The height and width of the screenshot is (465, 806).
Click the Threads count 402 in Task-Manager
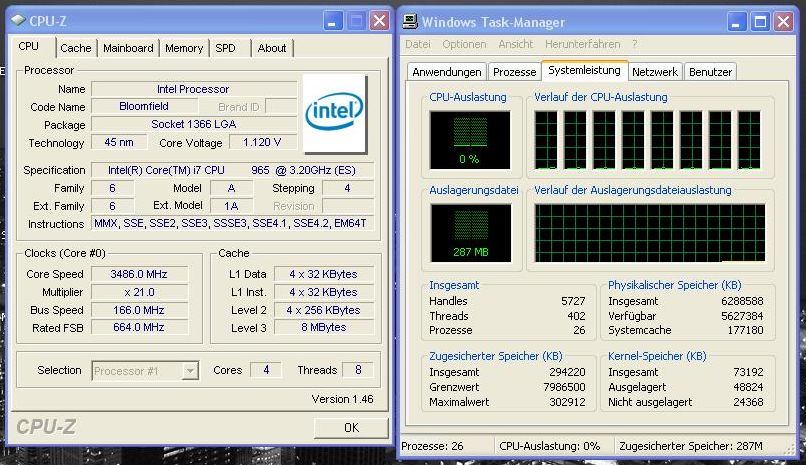tap(576, 316)
